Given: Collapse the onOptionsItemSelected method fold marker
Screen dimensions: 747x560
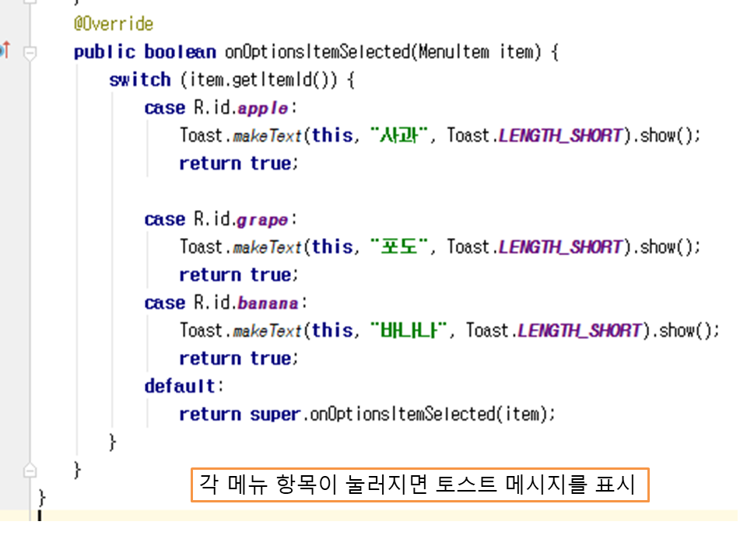Looking at the screenshot, I should pyautogui.click(x=30, y=53).
